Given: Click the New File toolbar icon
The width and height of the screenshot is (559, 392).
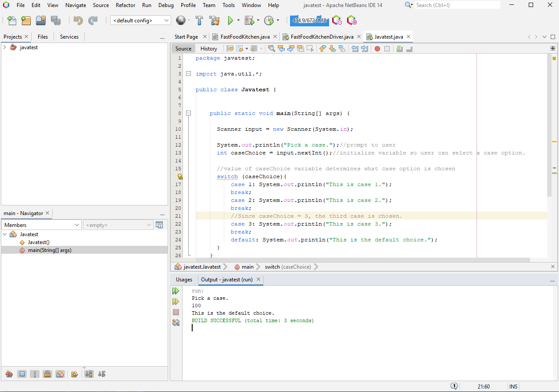Looking at the screenshot, I should (x=12, y=20).
